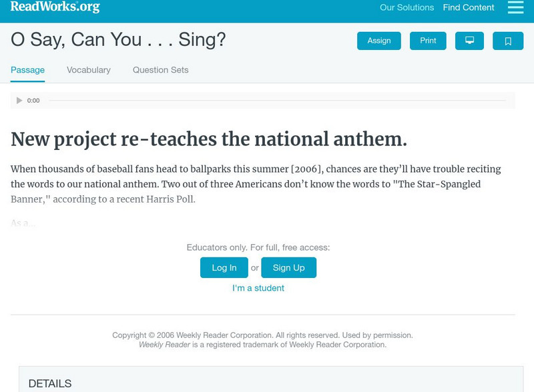The width and height of the screenshot is (534, 392).
Task: Click the 0:00 audio timestamp
Action: pyautogui.click(x=33, y=100)
